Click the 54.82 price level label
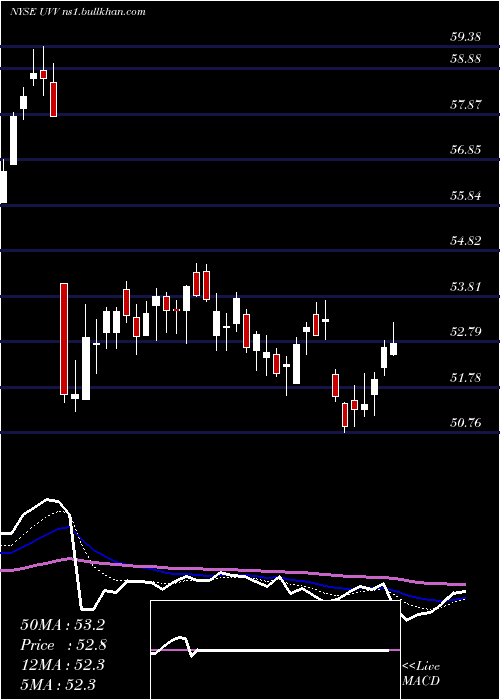This screenshot has width=500, height=700. (465, 241)
